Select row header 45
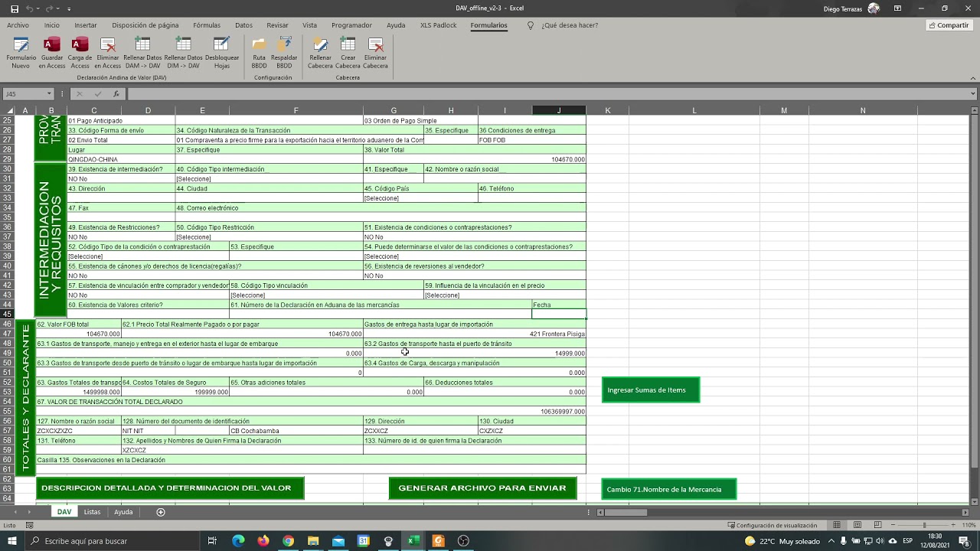The width and height of the screenshot is (980, 551). click(8, 315)
